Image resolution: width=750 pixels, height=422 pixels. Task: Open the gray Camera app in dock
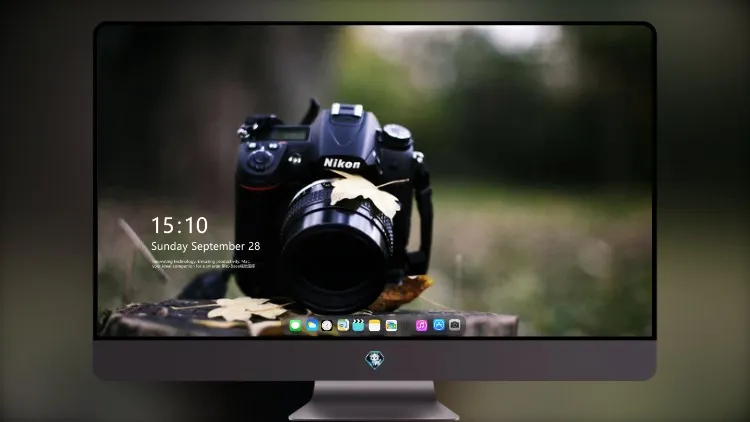tap(455, 325)
